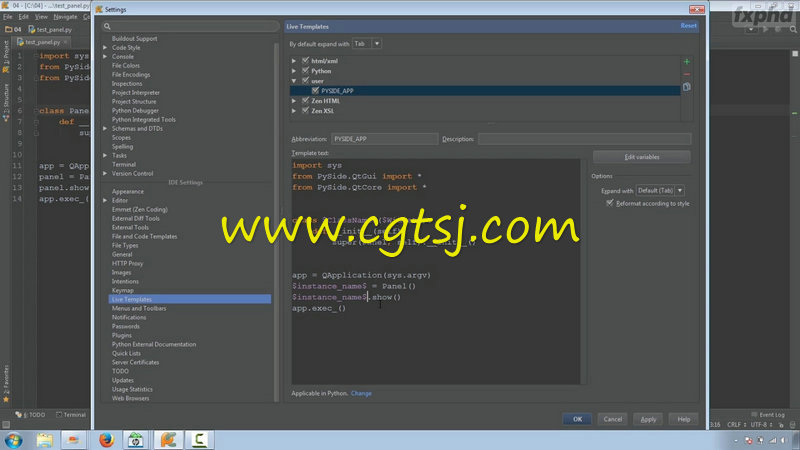The width and height of the screenshot is (800, 450).
Task: Open the Project tool window side button
Action: (6, 56)
